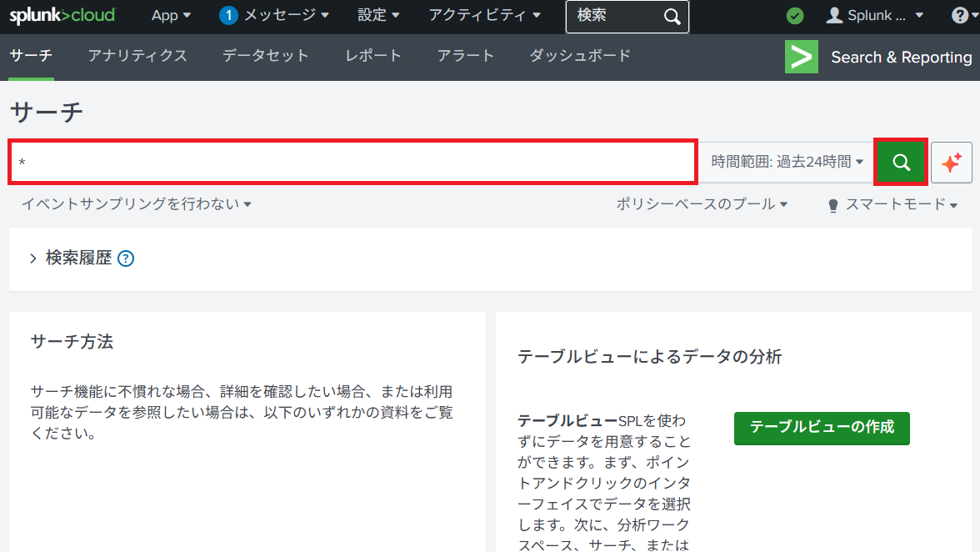Open the 時間範囲 過去24時間 time picker

tap(786, 162)
